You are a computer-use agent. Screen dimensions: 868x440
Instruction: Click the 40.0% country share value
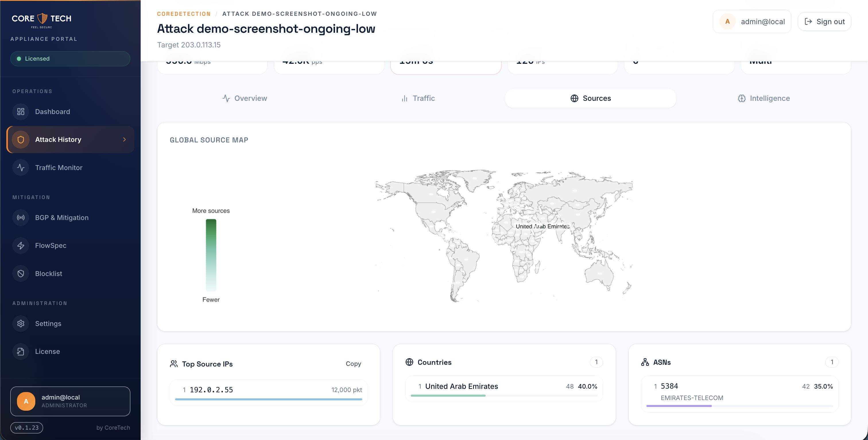[x=587, y=386]
